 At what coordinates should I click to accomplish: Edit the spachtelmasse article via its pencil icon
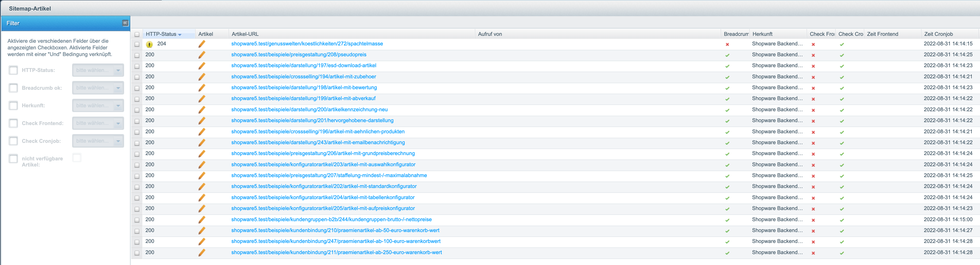202,44
